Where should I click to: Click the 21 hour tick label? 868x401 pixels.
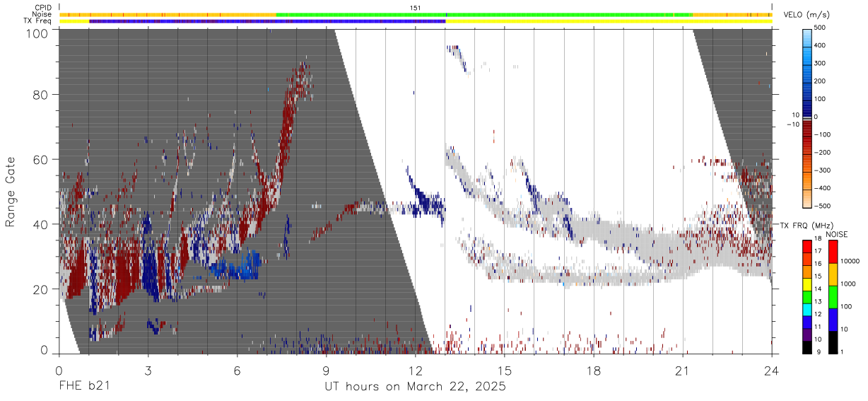coord(682,371)
